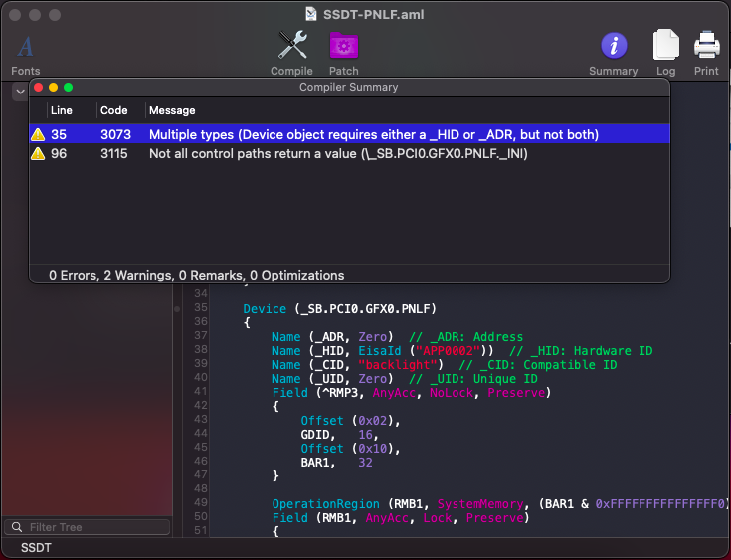Minimize the Compiler Summary window
Screen dimensions: 731x560
pos(53,88)
